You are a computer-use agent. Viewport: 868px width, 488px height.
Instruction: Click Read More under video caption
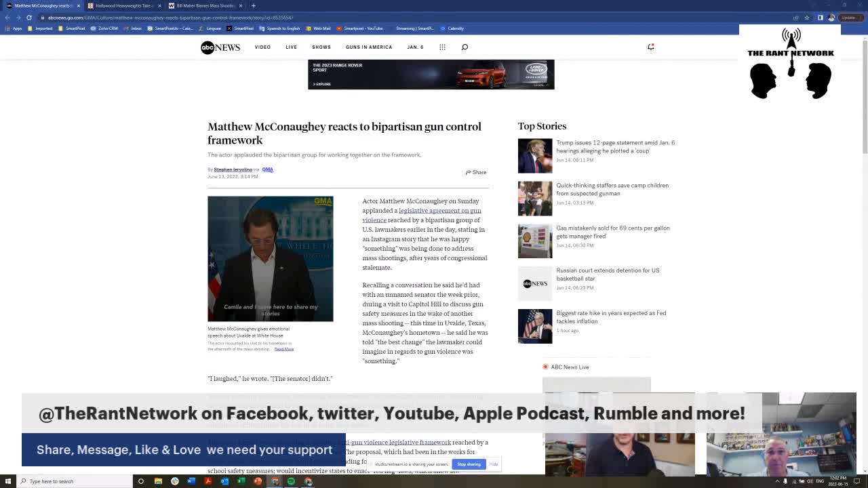click(284, 349)
